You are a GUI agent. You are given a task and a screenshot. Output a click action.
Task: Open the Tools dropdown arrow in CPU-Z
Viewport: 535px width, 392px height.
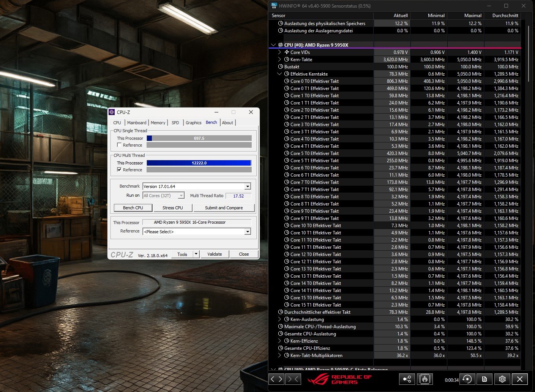(196, 254)
